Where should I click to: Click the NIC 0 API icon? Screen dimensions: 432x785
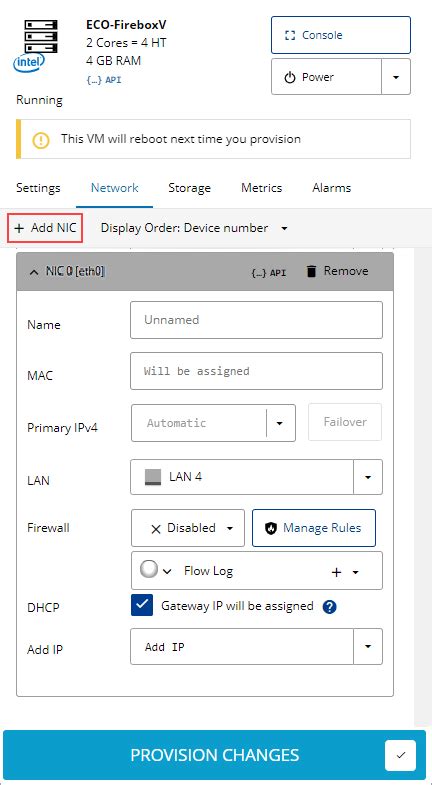[268, 272]
